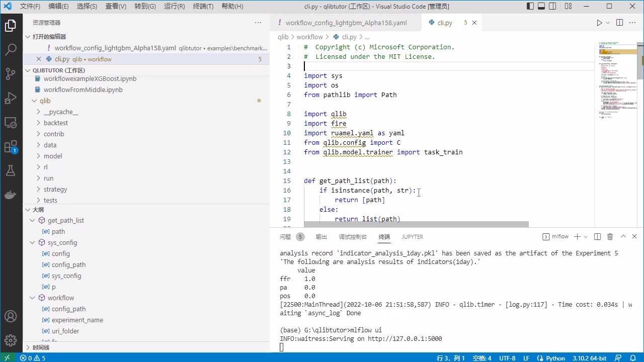Image resolution: width=644 pixels, height=362 pixels.
Task: Open the new terminal launch profile dropdown
Action: click(x=586, y=237)
